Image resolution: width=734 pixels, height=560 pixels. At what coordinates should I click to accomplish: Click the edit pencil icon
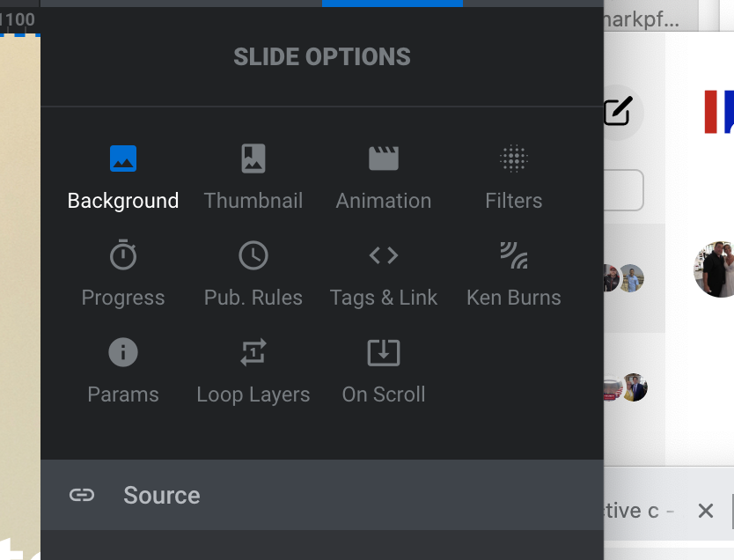[619, 111]
